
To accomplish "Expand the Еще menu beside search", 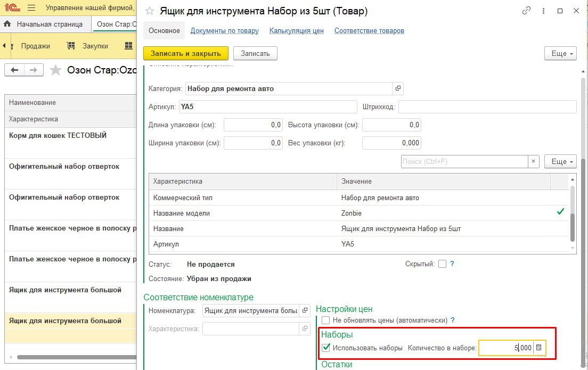I will [x=560, y=161].
